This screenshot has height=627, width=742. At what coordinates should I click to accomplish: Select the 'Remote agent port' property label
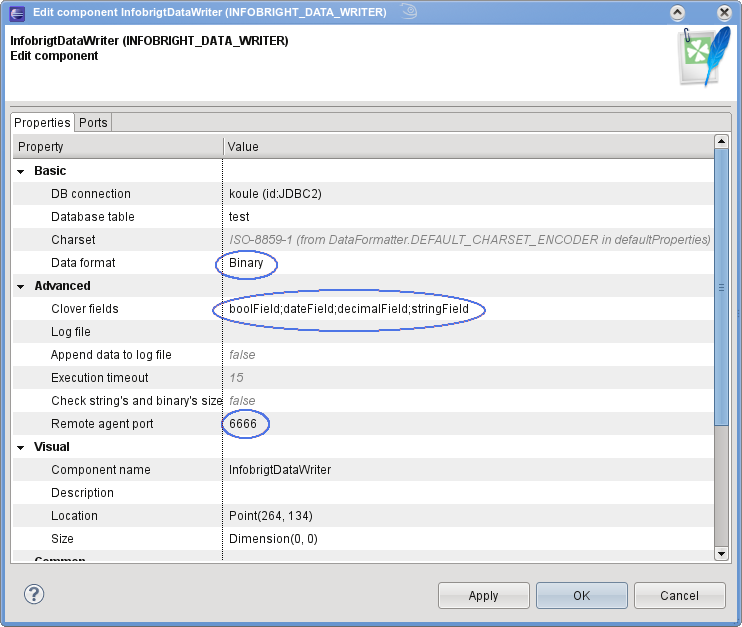pyautogui.click(x=102, y=424)
